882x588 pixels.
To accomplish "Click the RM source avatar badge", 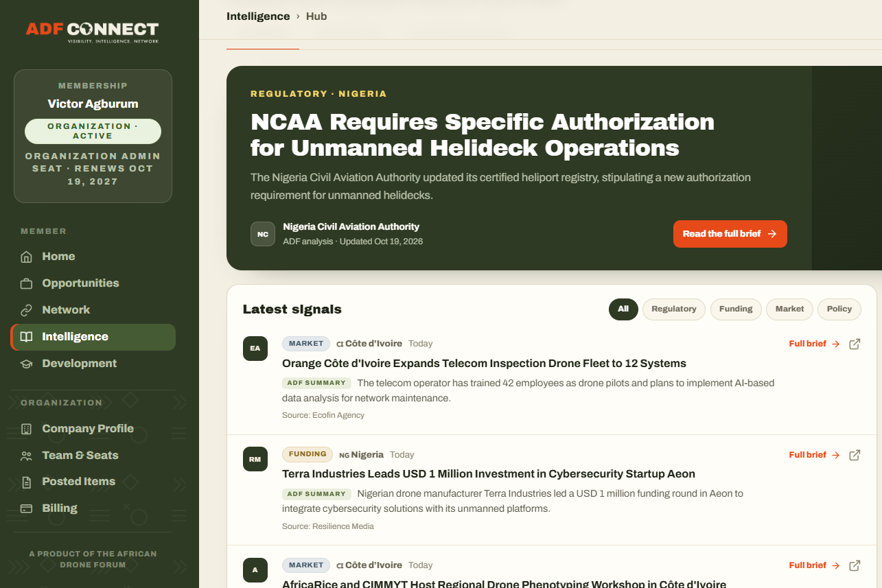I will click(x=255, y=459).
